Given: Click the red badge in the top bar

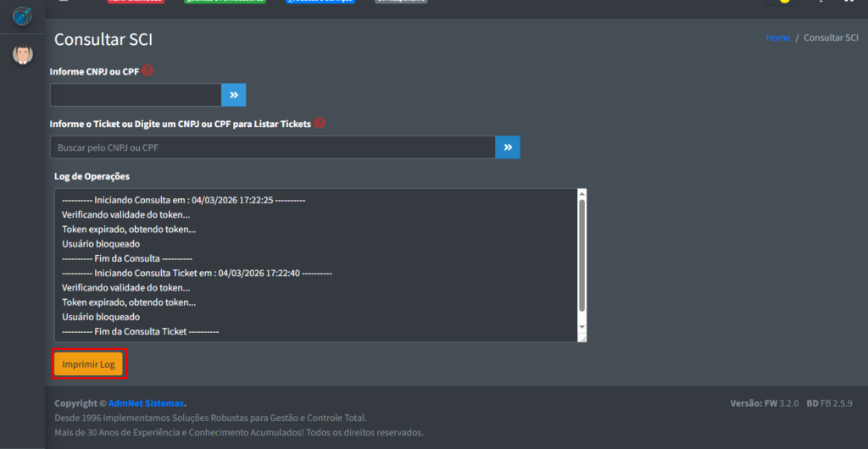Looking at the screenshot, I should coord(136,1).
